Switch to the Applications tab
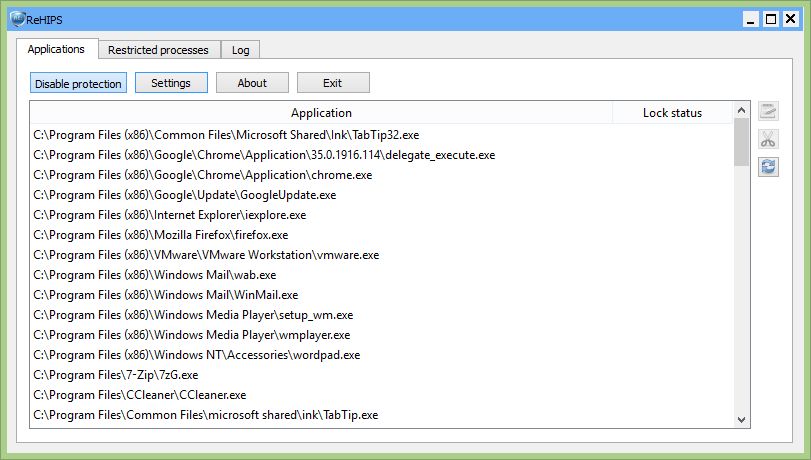 point(56,49)
